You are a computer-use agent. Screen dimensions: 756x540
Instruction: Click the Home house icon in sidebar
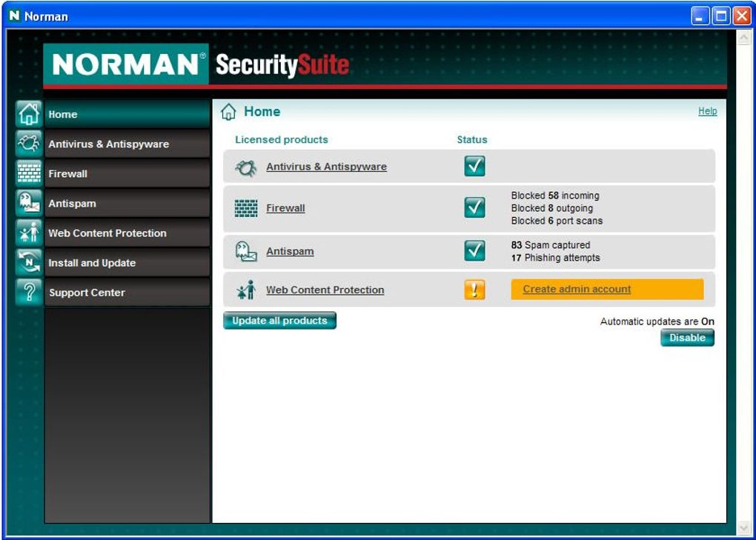point(29,113)
